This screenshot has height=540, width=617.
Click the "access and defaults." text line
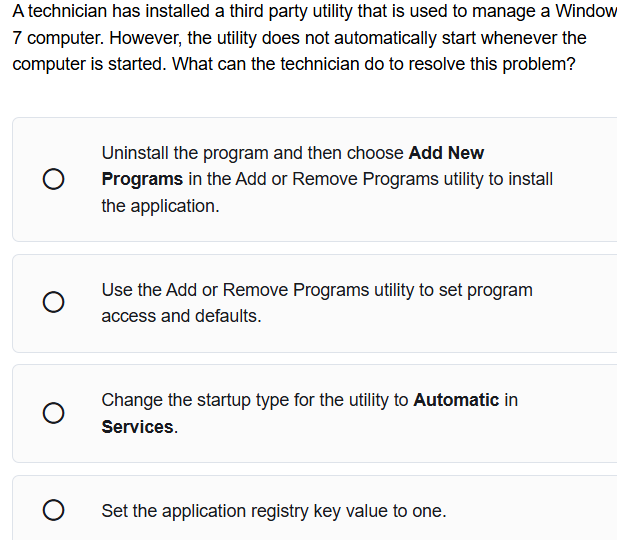[181, 316]
